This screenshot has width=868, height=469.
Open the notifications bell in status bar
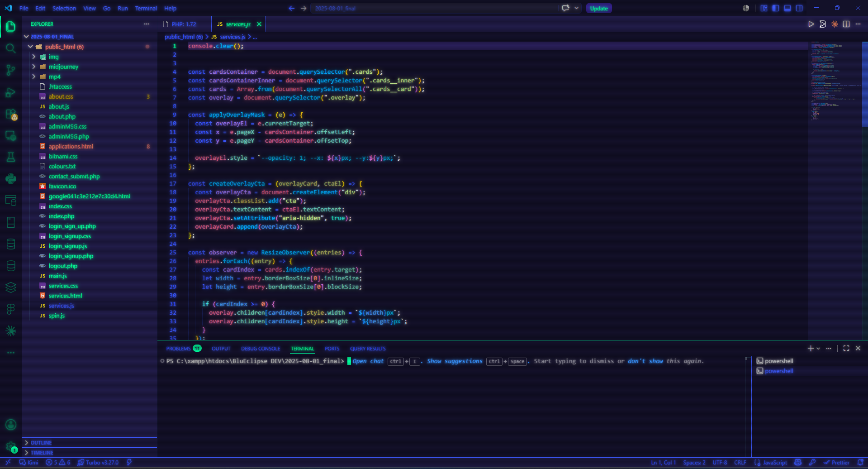tap(860, 462)
